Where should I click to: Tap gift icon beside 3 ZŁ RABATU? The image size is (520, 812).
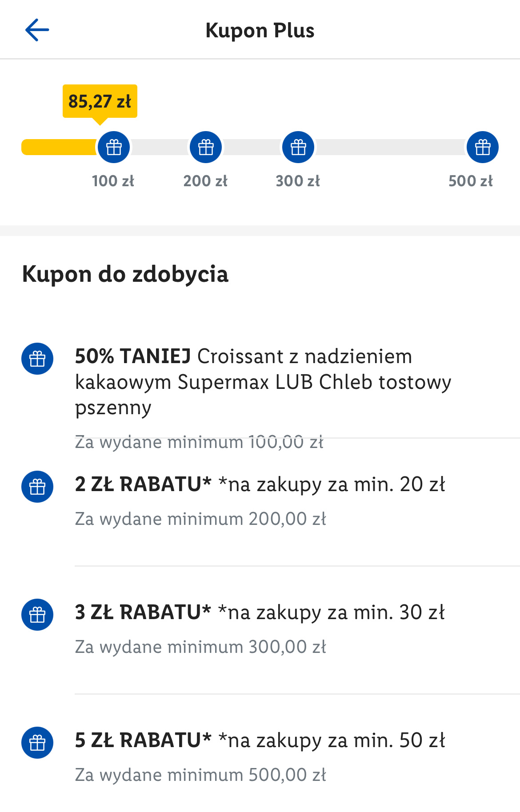click(x=37, y=615)
